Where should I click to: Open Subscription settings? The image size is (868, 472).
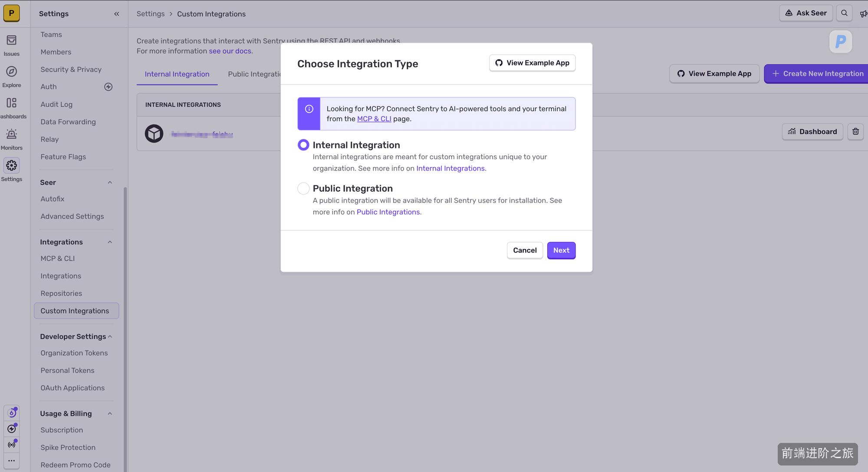click(62, 430)
